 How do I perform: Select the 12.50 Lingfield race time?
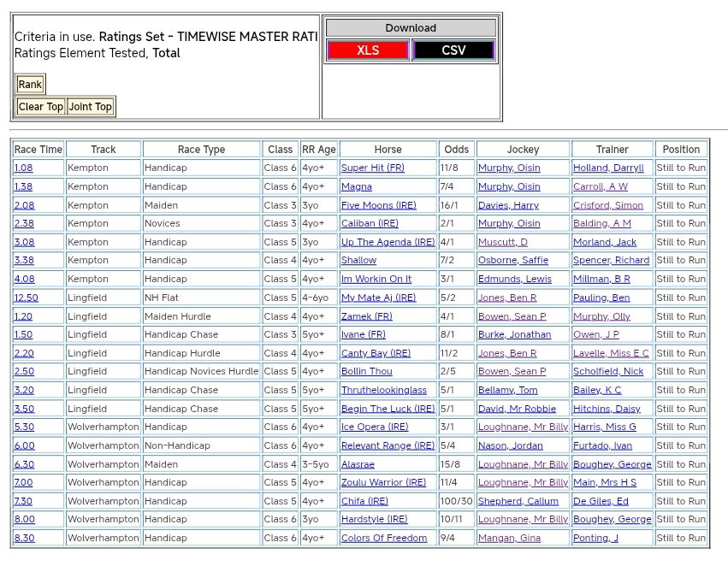pyautogui.click(x=26, y=298)
